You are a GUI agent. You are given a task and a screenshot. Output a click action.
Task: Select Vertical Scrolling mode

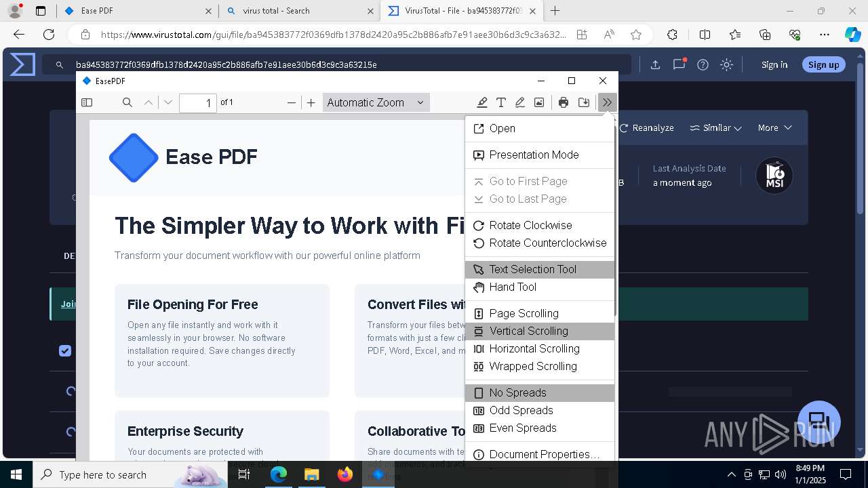point(540,331)
